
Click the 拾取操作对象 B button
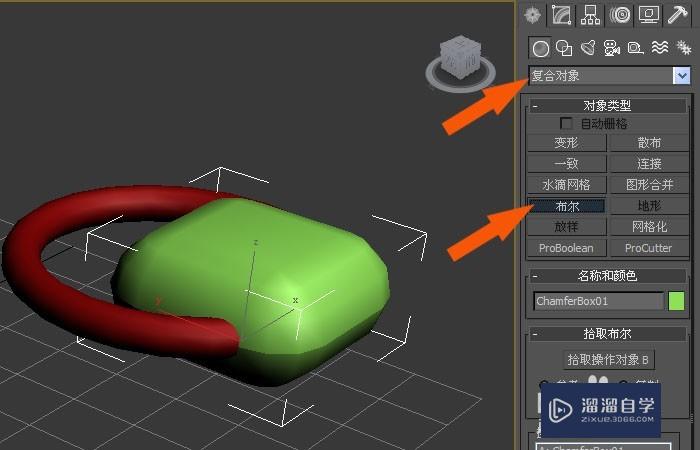tap(608, 360)
